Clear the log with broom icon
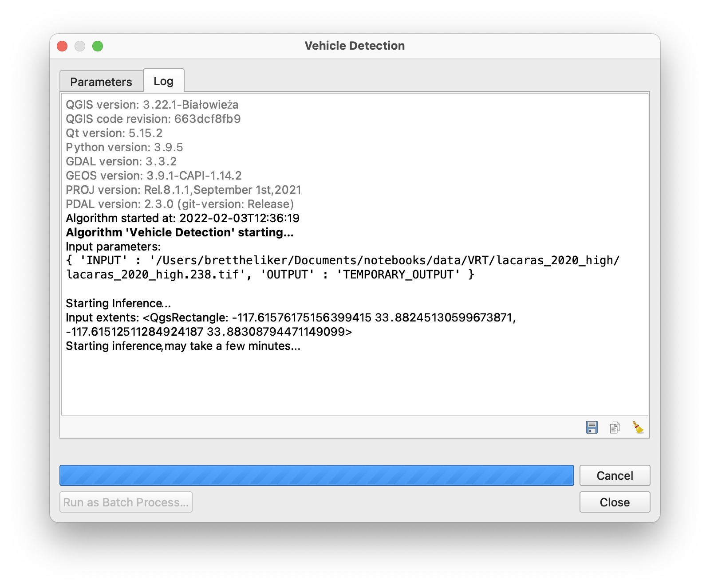This screenshot has height=588, width=710. tap(638, 427)
